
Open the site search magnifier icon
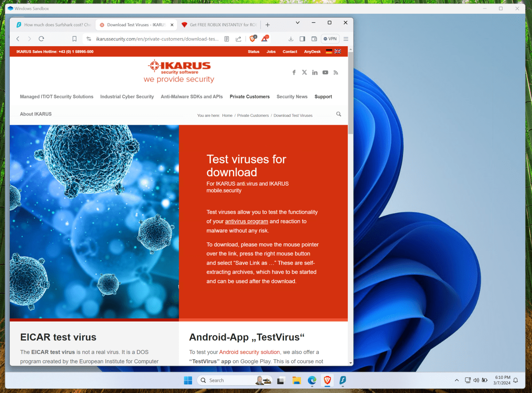tap(339, 114)
